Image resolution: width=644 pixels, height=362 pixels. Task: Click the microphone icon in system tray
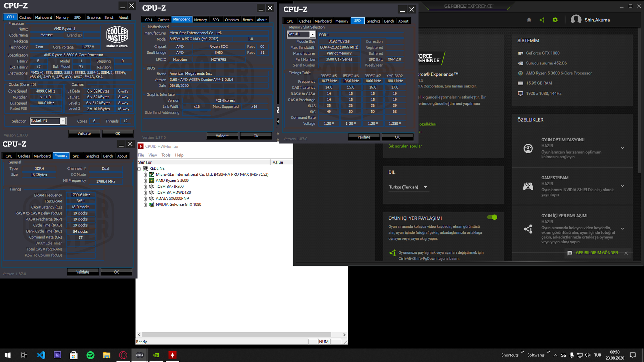click(572, 355)
